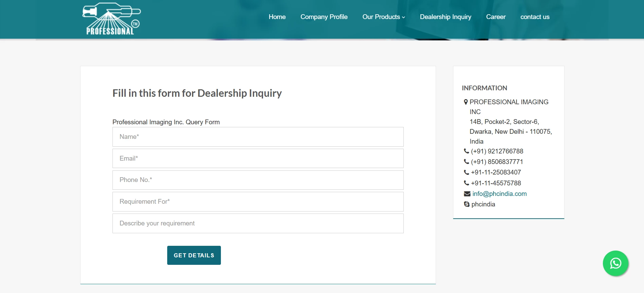Click phone icon next to 8506837771
This screenshot has height=293, width=644.
click(x=467, y=162)
